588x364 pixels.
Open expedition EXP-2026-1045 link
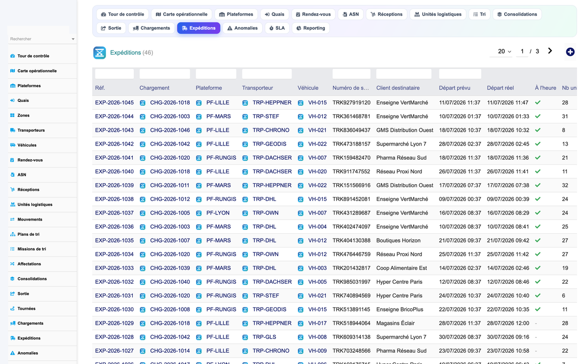click(114, 103)
